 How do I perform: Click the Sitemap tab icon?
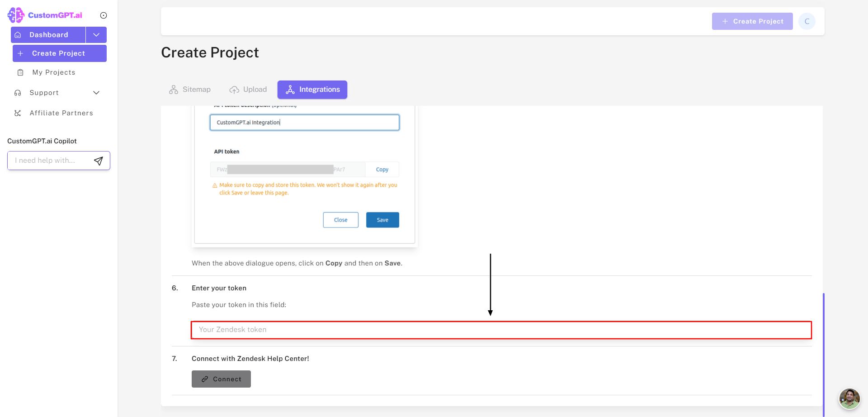pos(174,90)
